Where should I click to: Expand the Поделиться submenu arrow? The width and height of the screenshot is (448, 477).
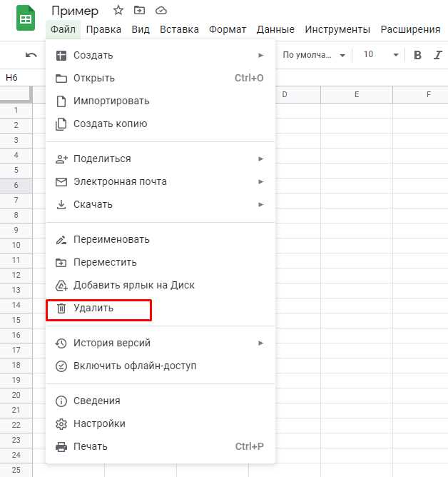[x=260, y=159]
